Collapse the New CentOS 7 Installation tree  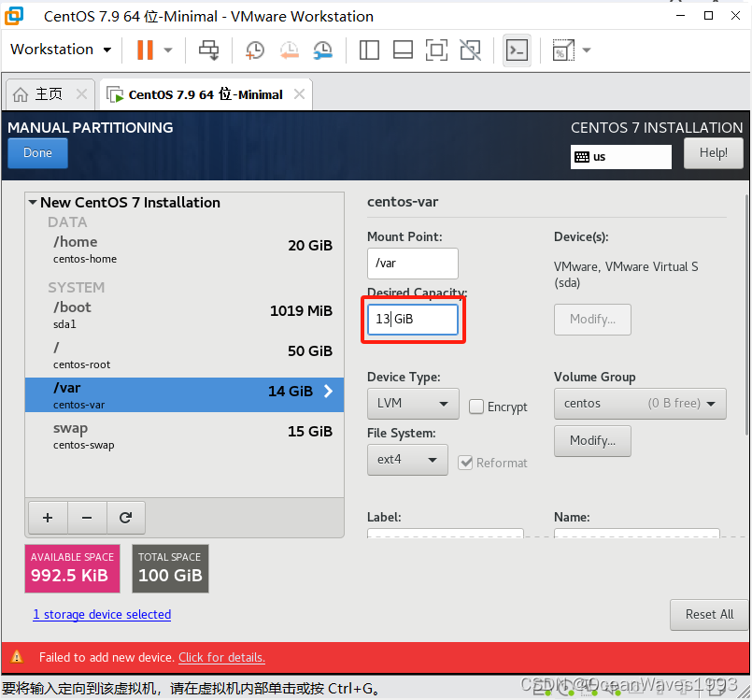(33, 203)
